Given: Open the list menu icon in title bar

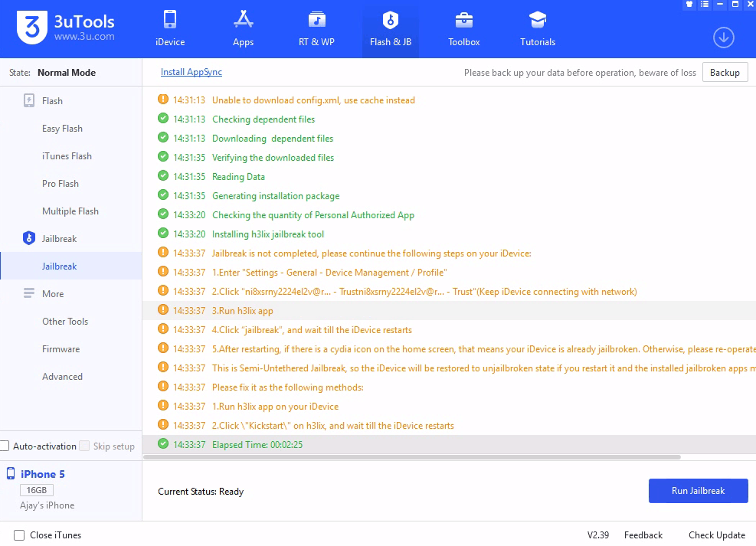Looking at the screenshot, I should [x=705, y=5].
